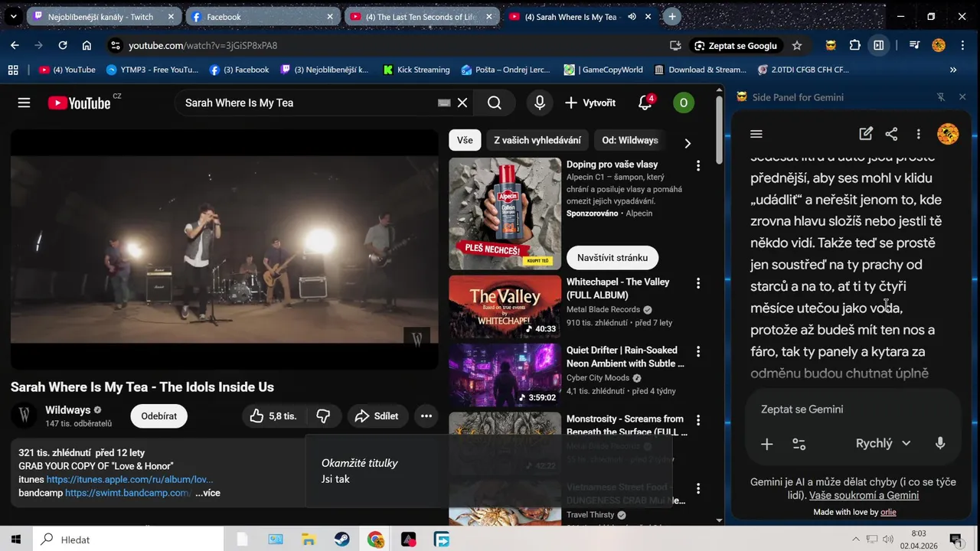
Task: Open Gemini tools sliders icon
Action: pos(799,444)
